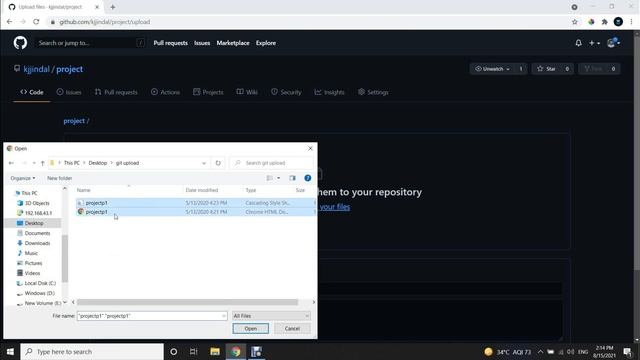Open Chrome extensions puzzle icon

(x=604, y=22)
